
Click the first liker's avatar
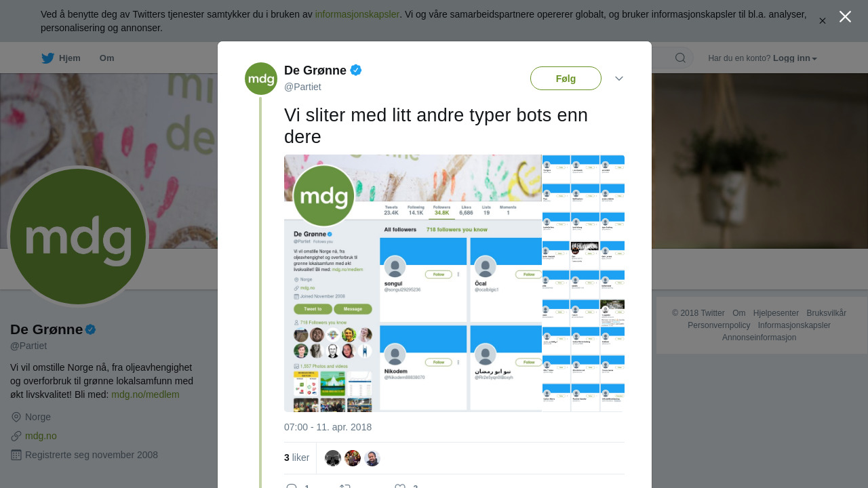coord(333,458)
